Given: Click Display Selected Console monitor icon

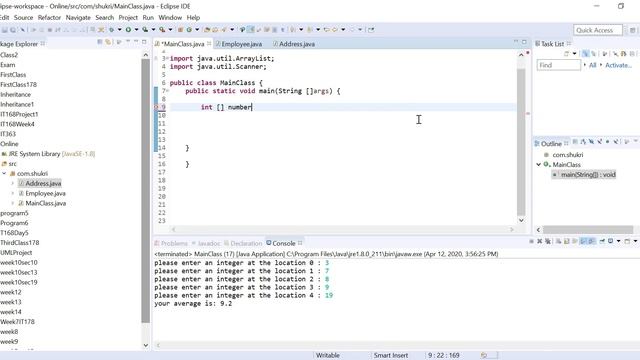Looking at the screenshot, I should pos(611,241).
